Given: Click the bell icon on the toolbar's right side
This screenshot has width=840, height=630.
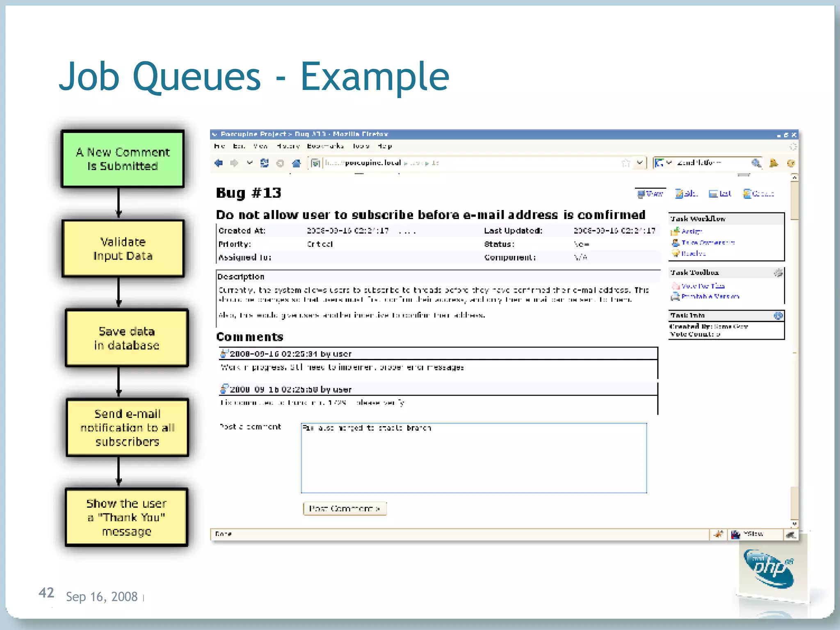Looking at the screenshot, I should (x=774, y=163).
